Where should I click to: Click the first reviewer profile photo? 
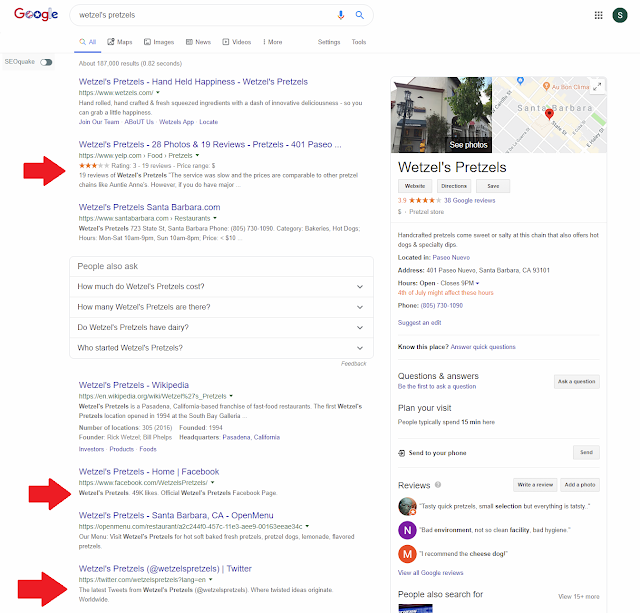407,506
